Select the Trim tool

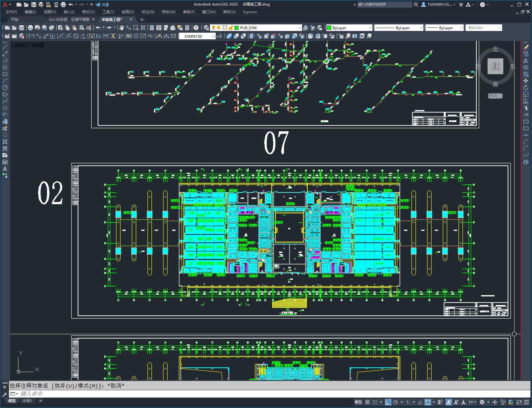526,108
